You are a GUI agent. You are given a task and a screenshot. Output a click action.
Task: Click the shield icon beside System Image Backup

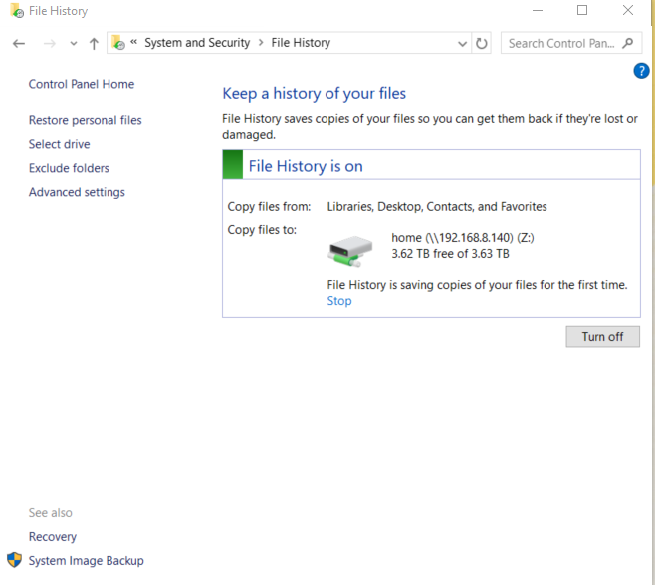tap(15, 560)
